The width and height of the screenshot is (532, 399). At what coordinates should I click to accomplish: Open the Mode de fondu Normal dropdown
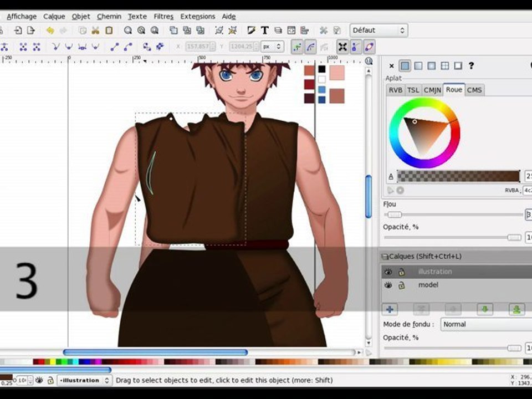[485, 324]
